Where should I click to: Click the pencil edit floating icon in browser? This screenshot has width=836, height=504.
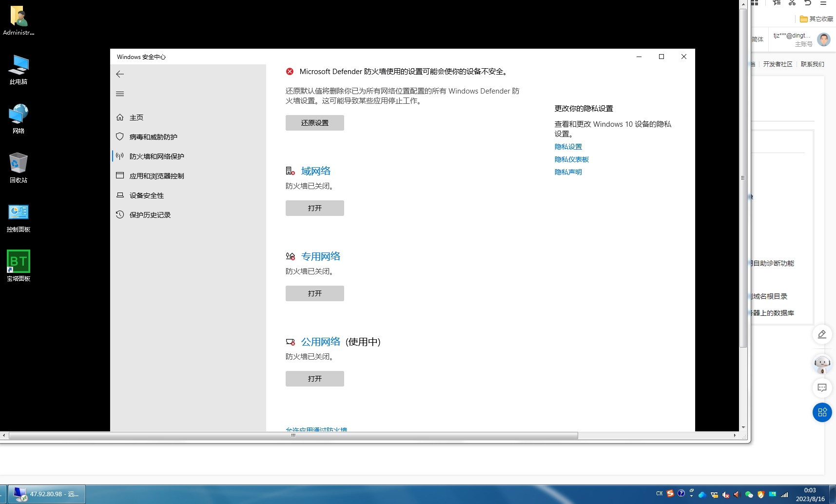click(x=822, y=334)
